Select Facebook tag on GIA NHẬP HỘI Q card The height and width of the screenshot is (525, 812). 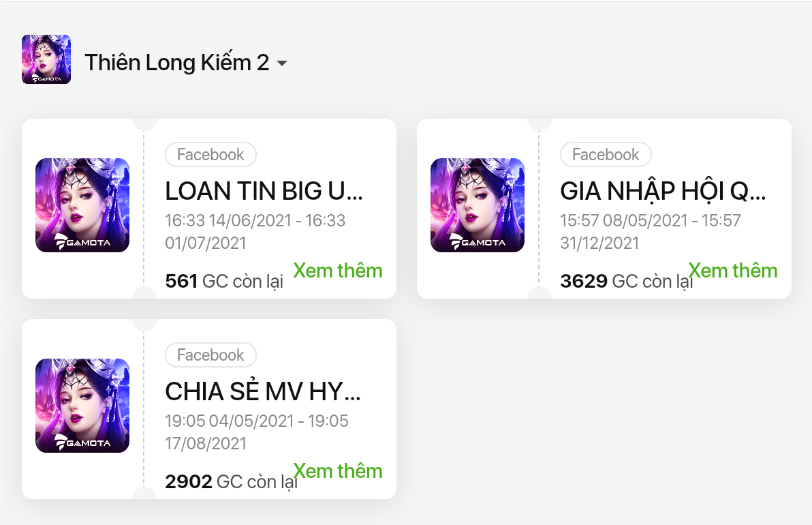pyautogui.click(x=606, y=155)
